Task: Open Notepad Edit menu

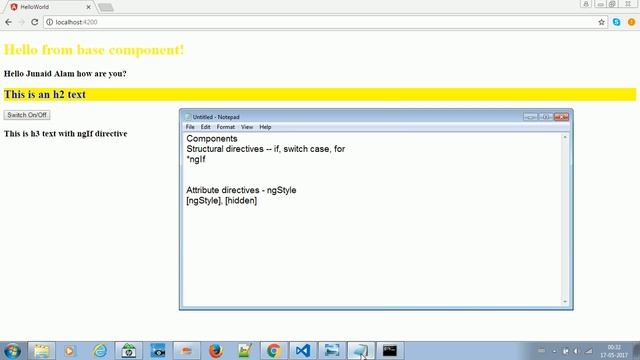Action: click(205, 127)
